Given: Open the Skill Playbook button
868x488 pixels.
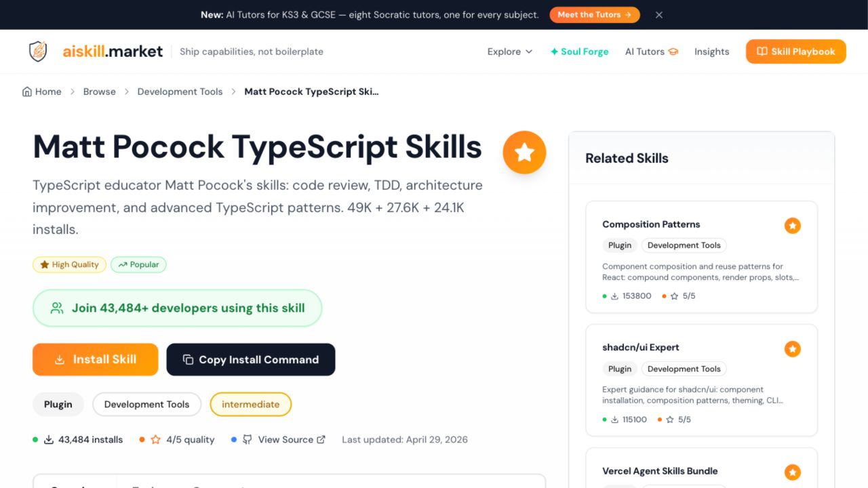Looking at the screenshot, I should click(796, 52).
